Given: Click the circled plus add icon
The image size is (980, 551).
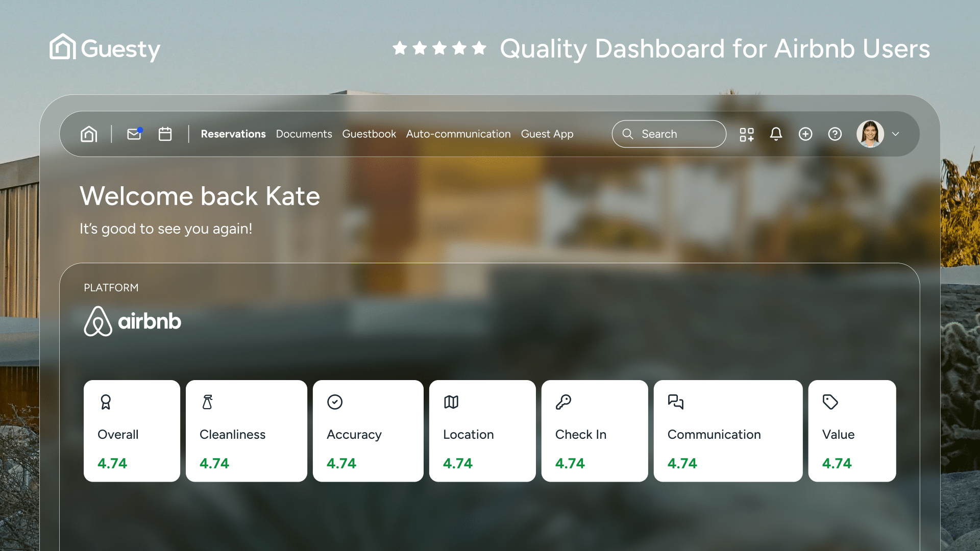Looking at the screenshot, I should pos(805,134).
